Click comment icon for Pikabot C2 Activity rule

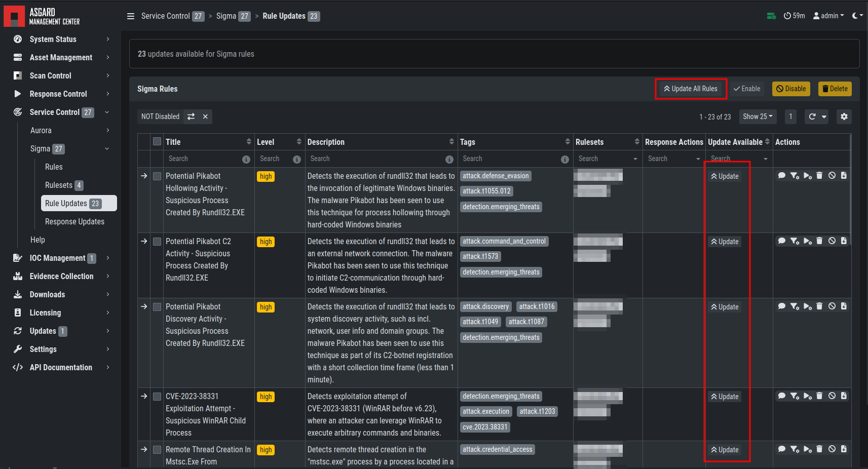point(782,241)
